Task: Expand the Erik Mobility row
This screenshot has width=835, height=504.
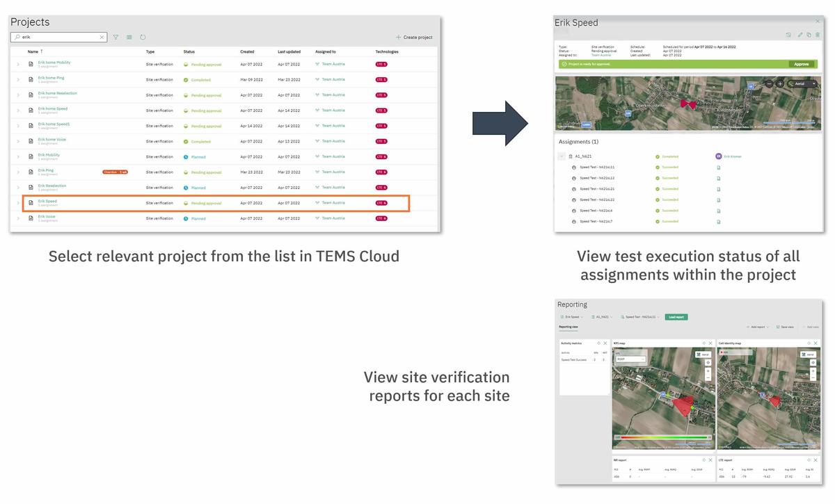Action: (18, 156)
